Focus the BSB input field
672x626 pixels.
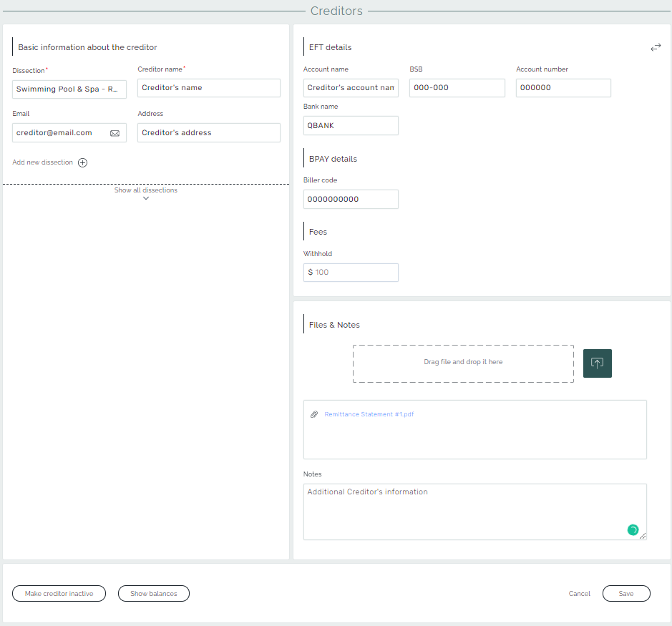point(457,88)
